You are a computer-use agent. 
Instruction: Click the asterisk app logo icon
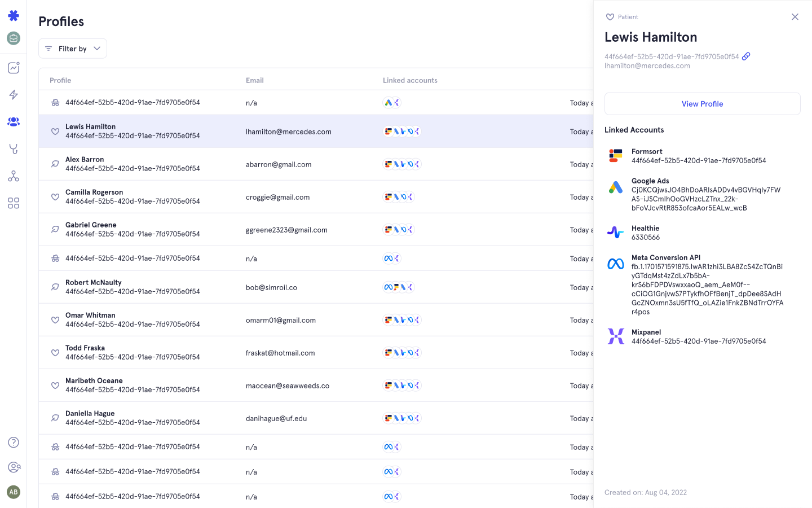point(14,15)
